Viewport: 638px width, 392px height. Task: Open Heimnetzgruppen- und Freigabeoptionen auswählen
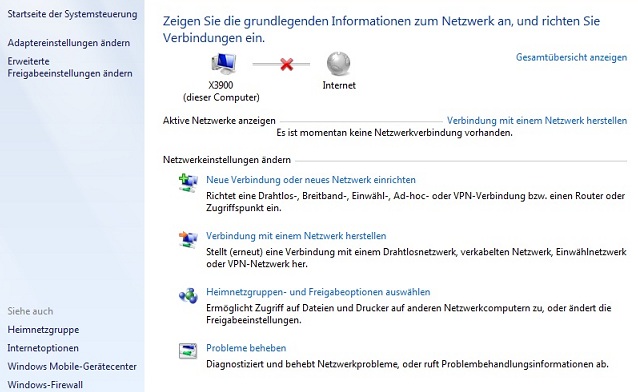click(x=318, y=292)
